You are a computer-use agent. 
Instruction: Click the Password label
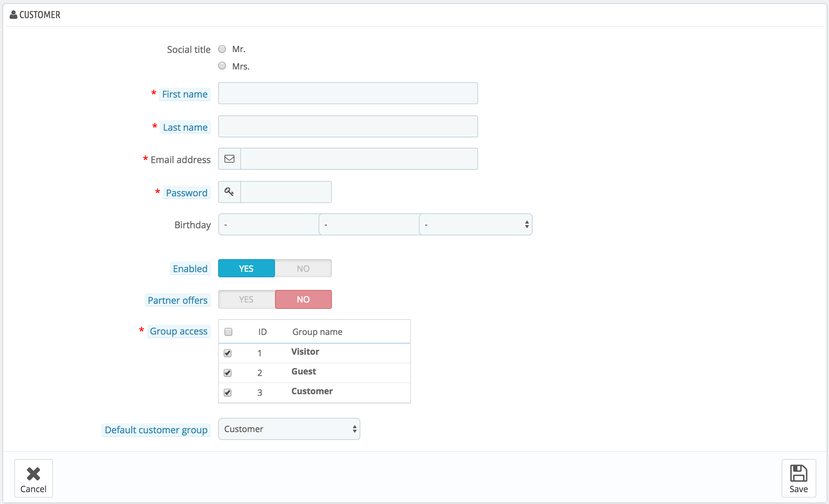(187, 193)
